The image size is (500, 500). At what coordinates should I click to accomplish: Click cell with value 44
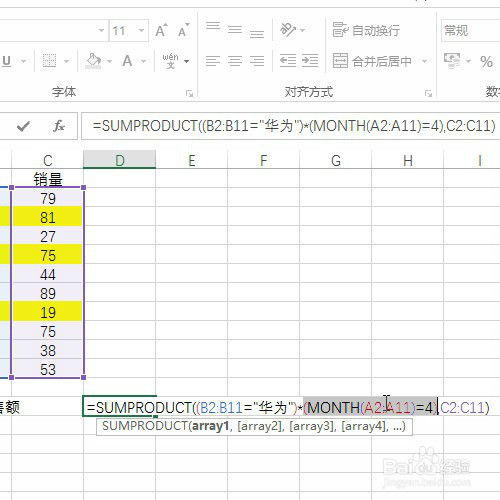(x=48, y=274)
